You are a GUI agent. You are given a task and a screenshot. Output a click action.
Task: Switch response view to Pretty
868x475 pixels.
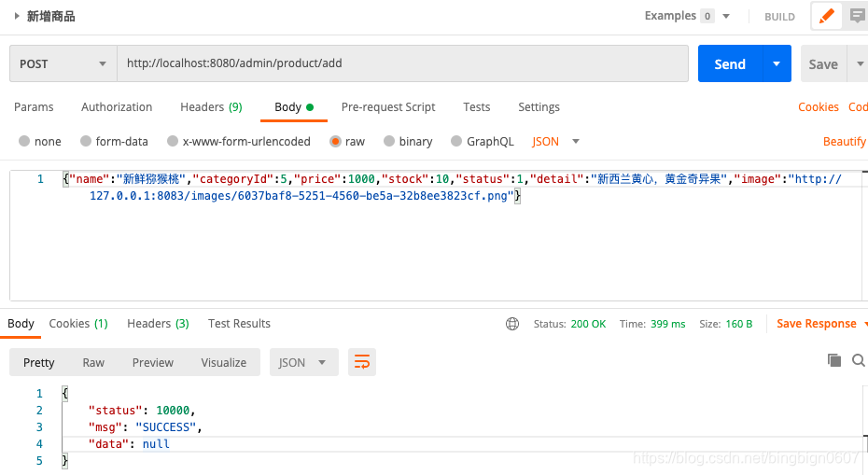click(39, 363)
